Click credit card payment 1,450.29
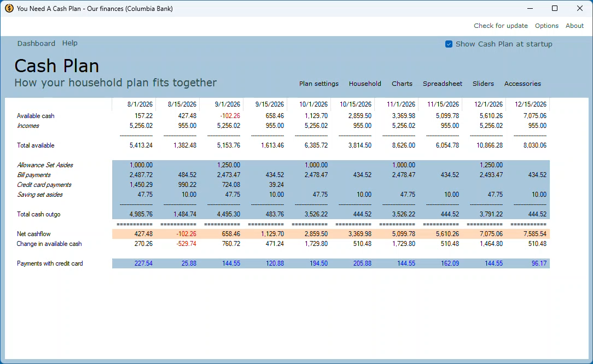Viewport: 593px width, 364px height. point(141,185)
